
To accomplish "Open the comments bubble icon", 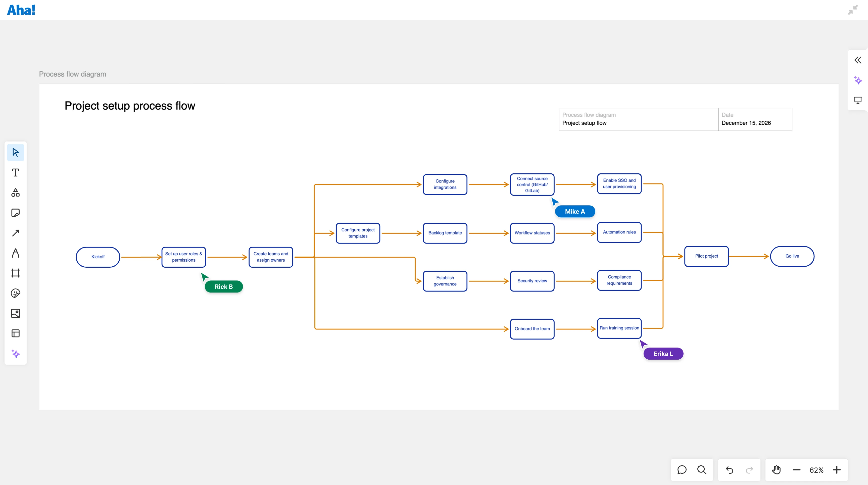I will (682, 470).
